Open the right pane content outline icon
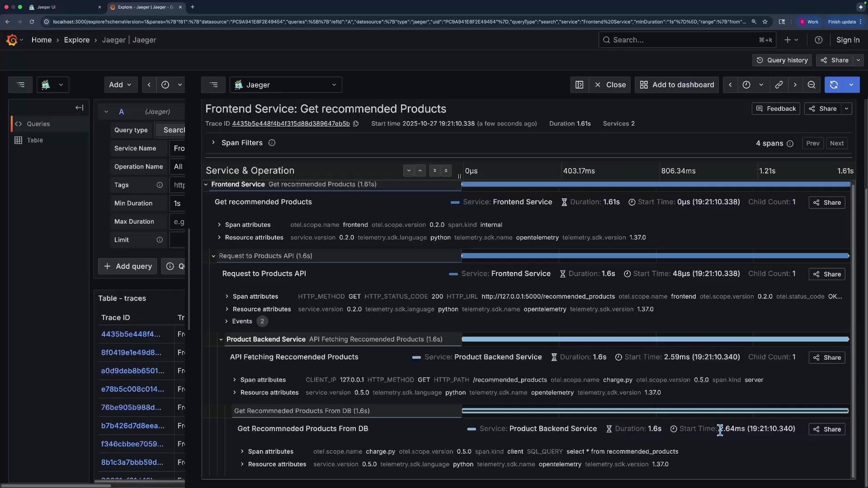The height and width of the screenshot is (488, 868). tap(214, 85)
